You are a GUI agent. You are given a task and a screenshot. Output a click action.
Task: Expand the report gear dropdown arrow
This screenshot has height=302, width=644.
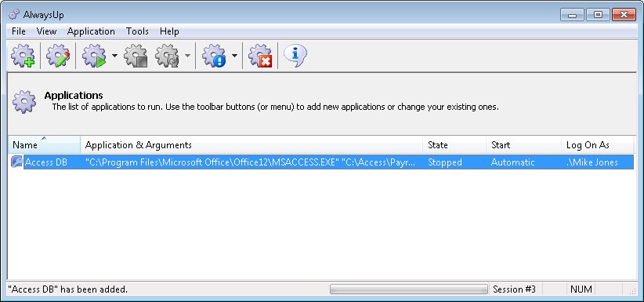point(234,56)
